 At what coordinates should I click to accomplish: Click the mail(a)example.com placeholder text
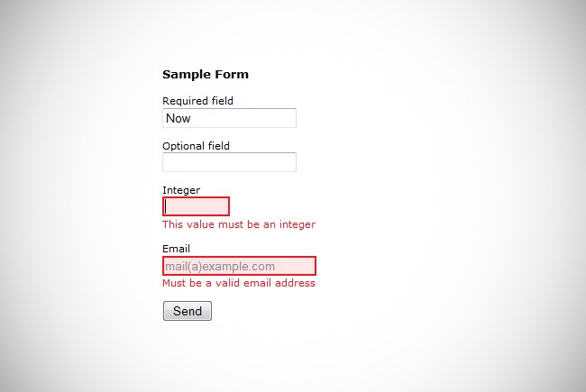click(220, 267)
